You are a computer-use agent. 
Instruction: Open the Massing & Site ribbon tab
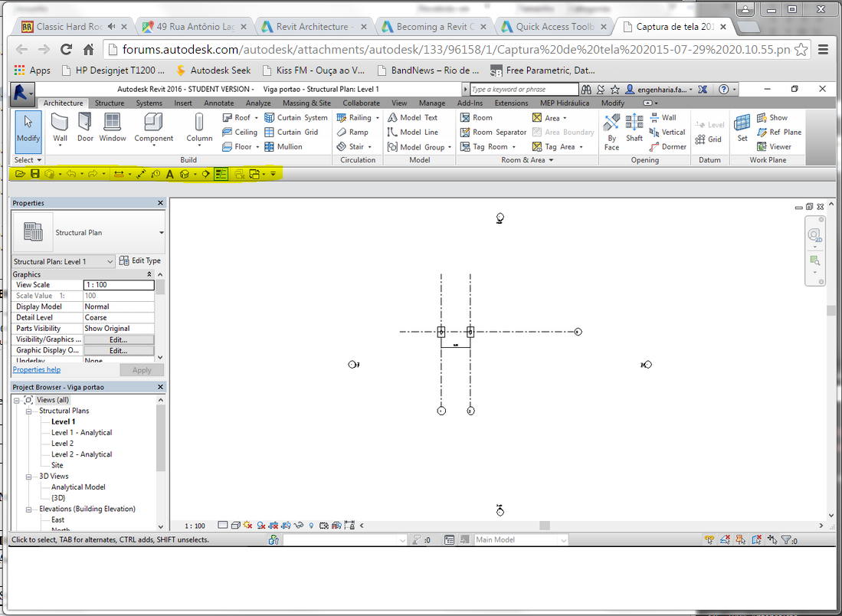tap(306, 103)
